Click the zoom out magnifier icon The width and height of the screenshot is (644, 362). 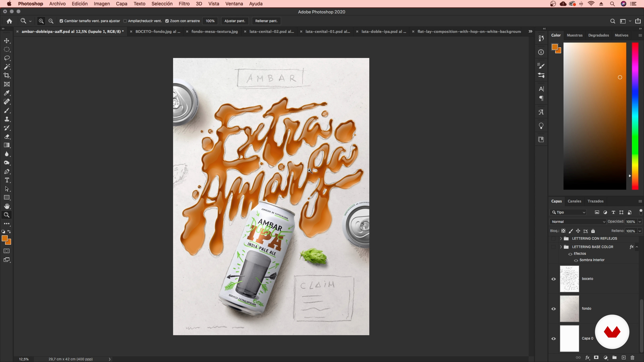tap(51, 21)
